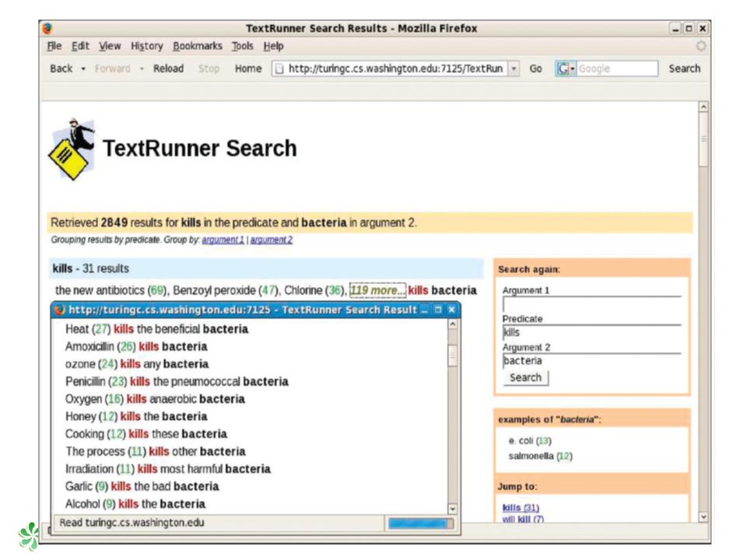Click 'The process (11)' result row
747x560 pixels.
point(156,451)
